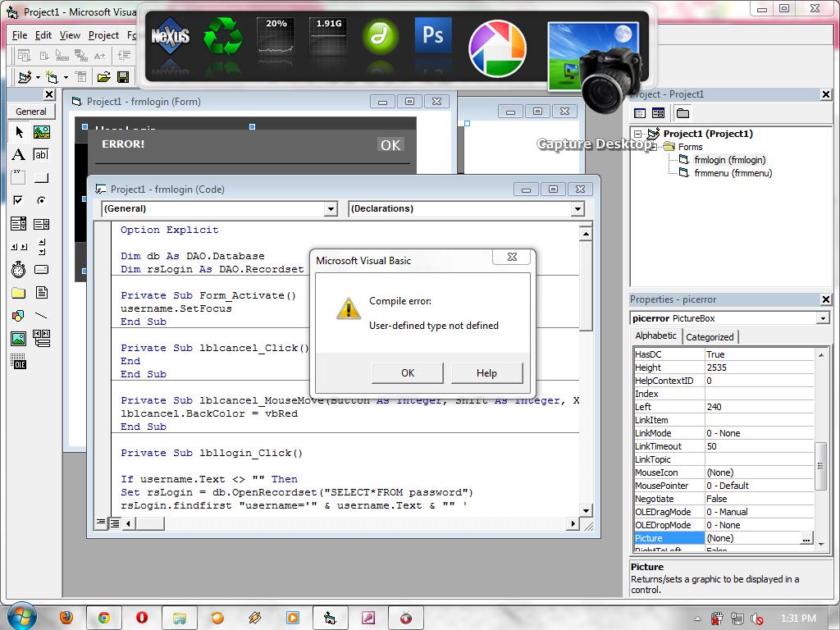Image resolution: width=840 pixels, height=630 pixels.
Task: Click the Add Form toolbar icon
Action: [52, 77]
